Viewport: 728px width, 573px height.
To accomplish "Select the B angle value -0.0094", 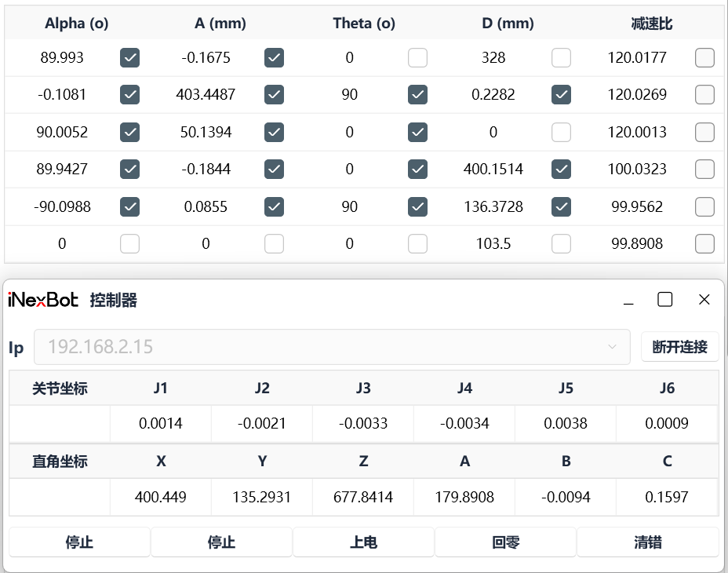I will (x=566, y=497).
